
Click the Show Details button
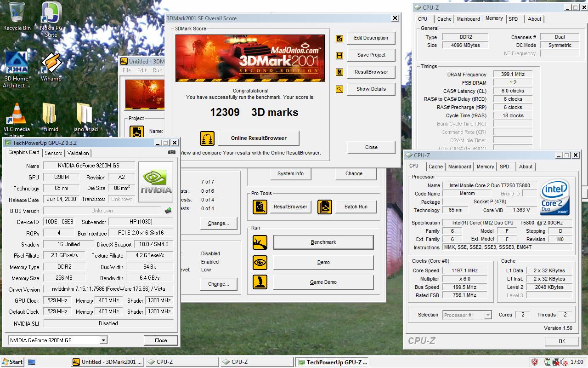pyautogui.click(x=371, y=89)
